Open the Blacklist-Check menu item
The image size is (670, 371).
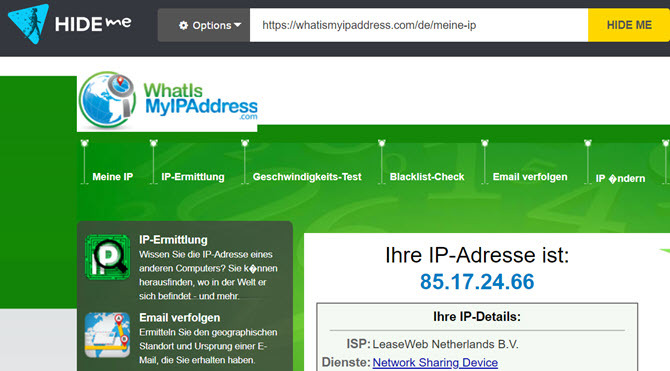427,177
